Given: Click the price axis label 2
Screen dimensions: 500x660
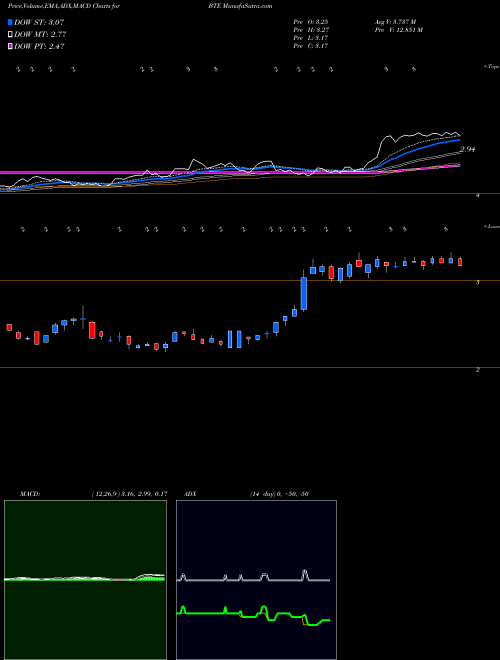Looking at the screenshot, I should tap(478, 370).
